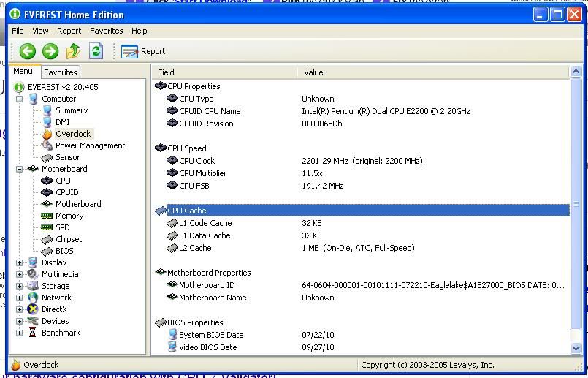Viewport: 588px width, 378px height.
Task: Select the L1 Code Cache row
Action: pyautogui.click(x=362, y=223)
